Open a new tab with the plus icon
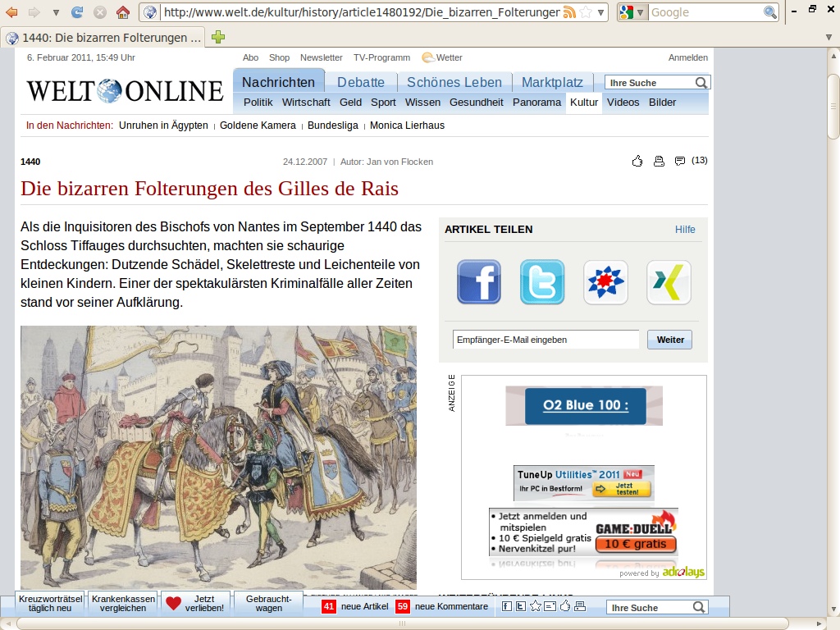This screenshot has height=630, width=840. [218, 37]
